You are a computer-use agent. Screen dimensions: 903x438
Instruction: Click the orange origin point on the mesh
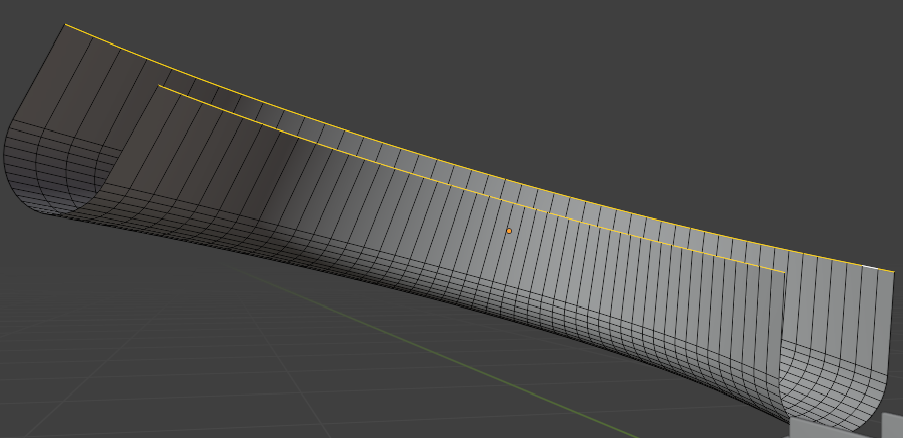point(509,231)
